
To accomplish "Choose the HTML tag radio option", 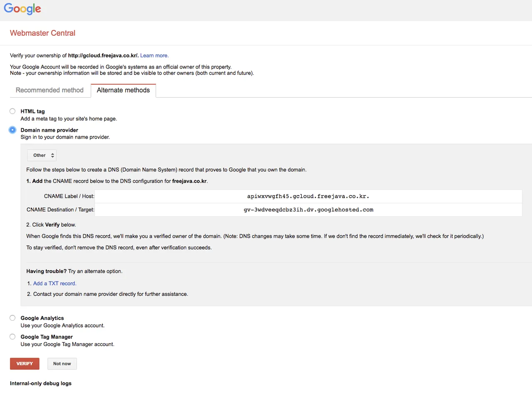I will tap(12, 111).
